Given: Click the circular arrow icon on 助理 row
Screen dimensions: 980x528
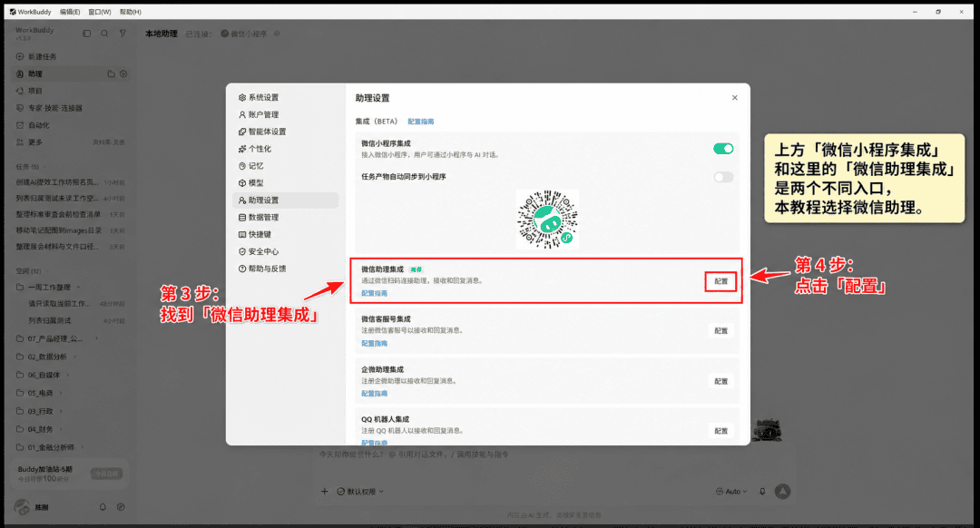Looking at the screenshot, I should click(123, 73).
